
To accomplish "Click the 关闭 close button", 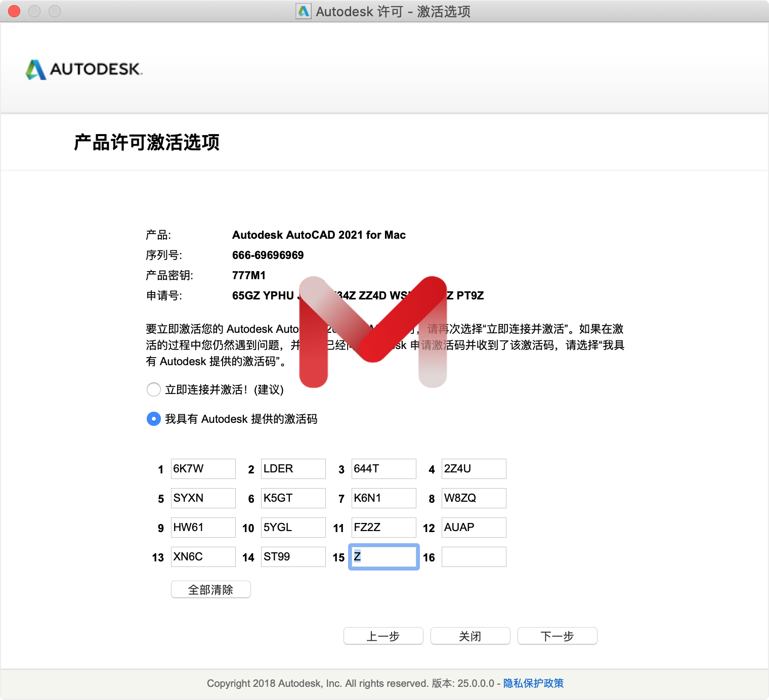I will pos(471,636).
